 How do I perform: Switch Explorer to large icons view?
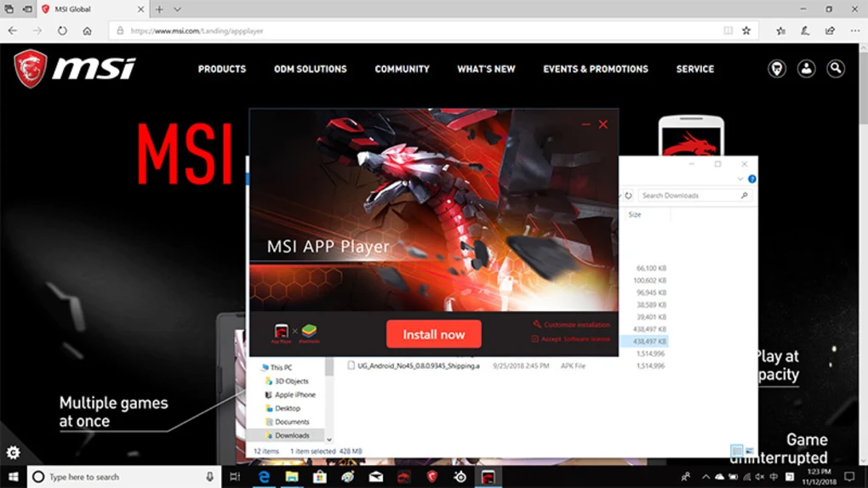click(749, 451)
